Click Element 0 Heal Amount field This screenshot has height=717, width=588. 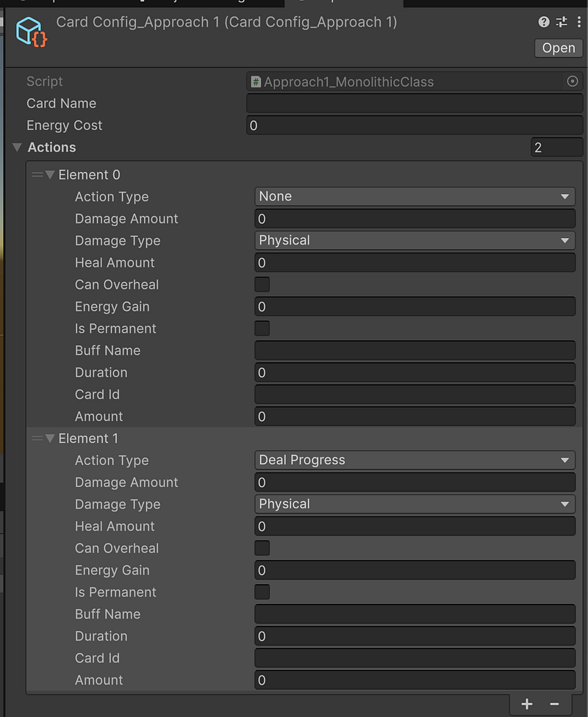415,262
